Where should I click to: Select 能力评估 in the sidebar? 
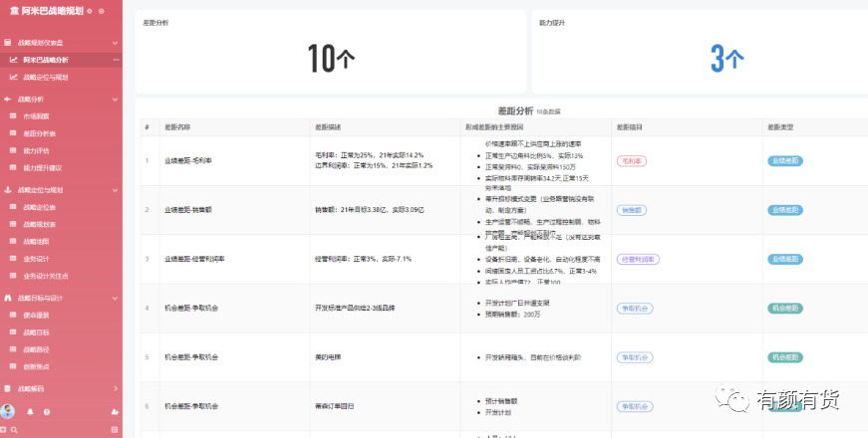36,151
